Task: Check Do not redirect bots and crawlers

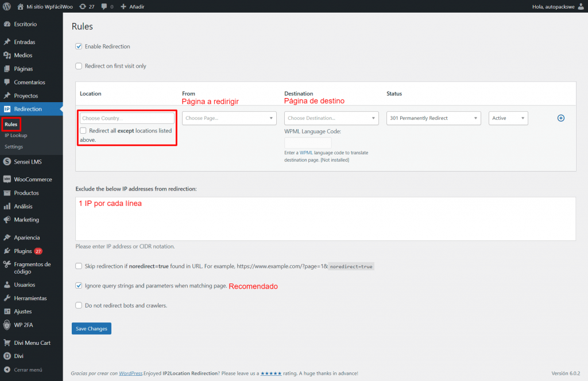Action: click(79, 305)
